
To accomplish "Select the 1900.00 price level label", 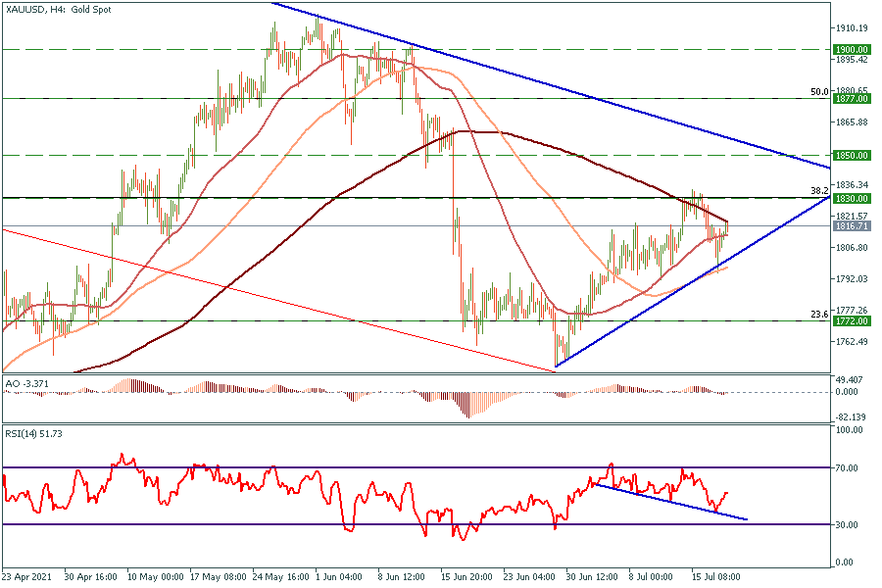I will click(849, 49).
